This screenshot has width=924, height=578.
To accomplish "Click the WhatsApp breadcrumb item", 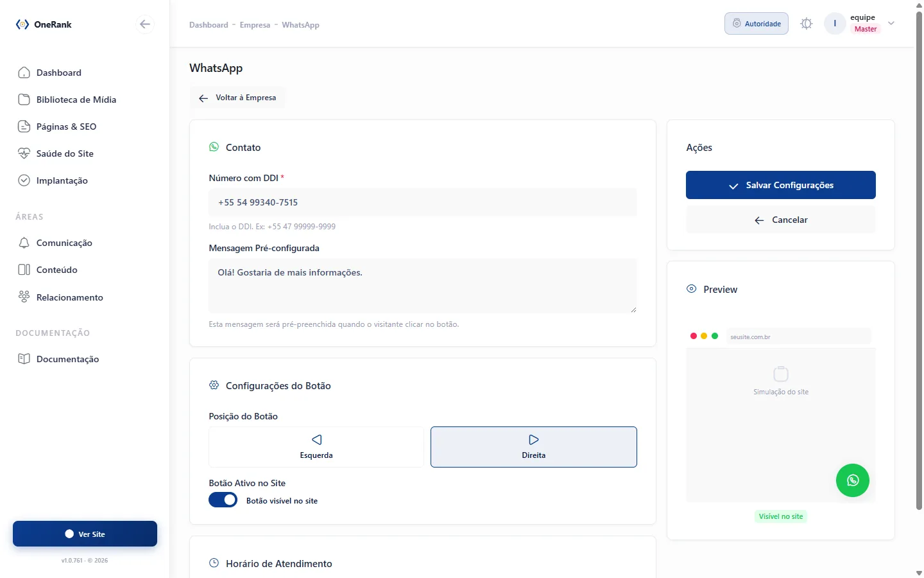I will click(x=300, y=25).
